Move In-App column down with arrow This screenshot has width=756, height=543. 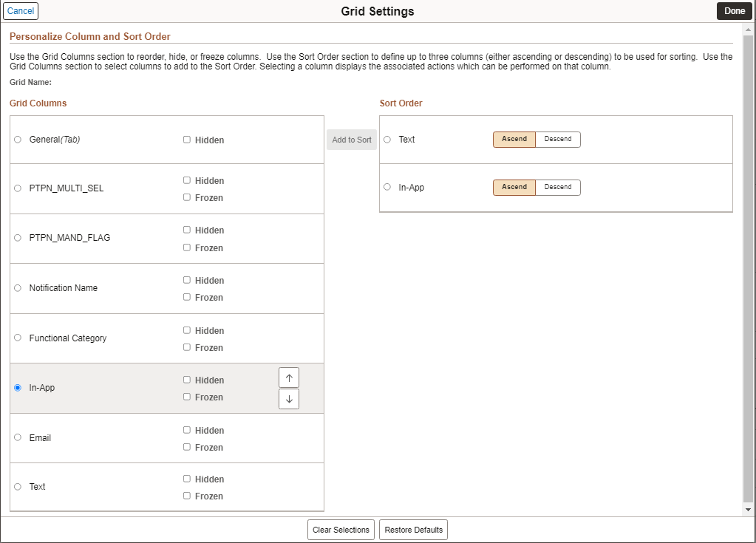[289, 399]
